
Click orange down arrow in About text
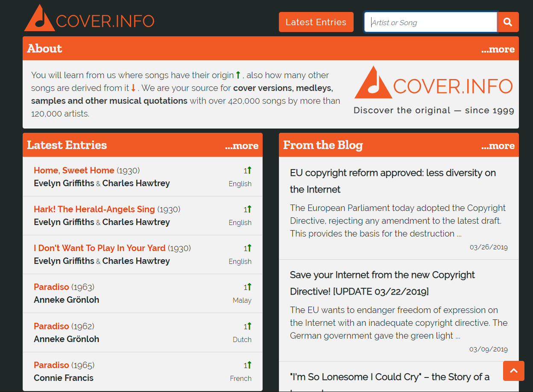pyautogui.click(x=133, y=88)
